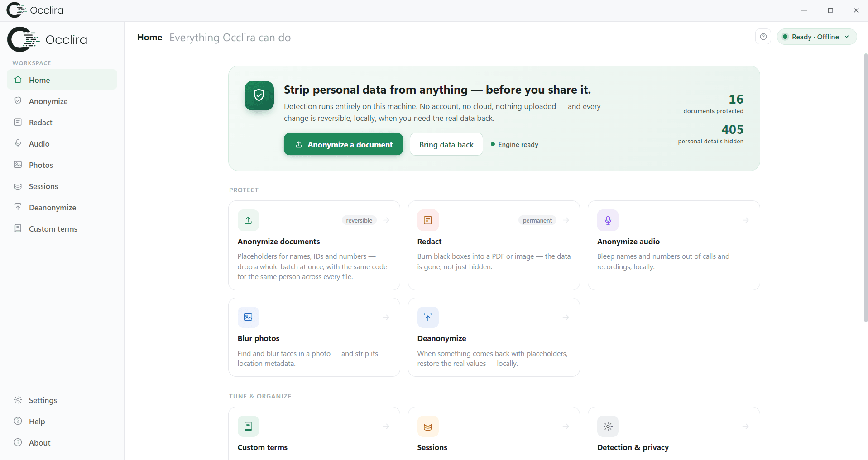Click the purple microphone icon on audio card

(608, 220)
